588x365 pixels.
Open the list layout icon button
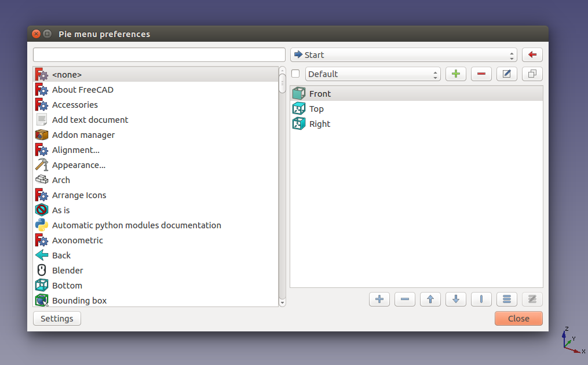pyautogui.click(x=506, y=299)
